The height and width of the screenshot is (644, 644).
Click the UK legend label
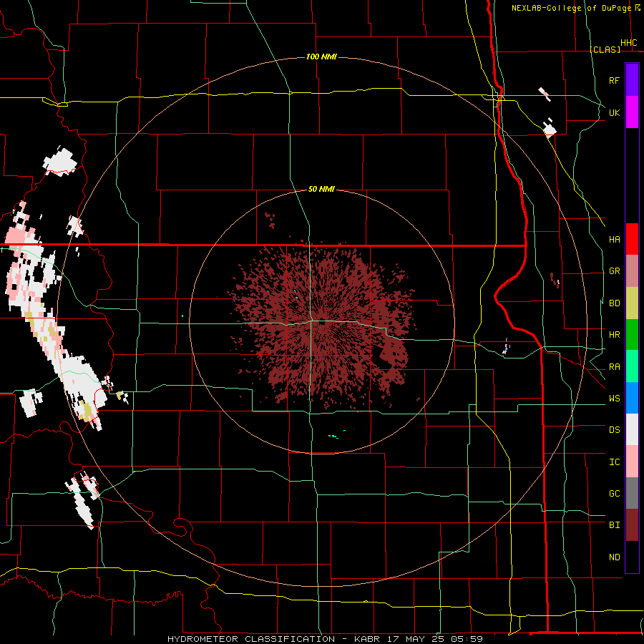point(614,112)
